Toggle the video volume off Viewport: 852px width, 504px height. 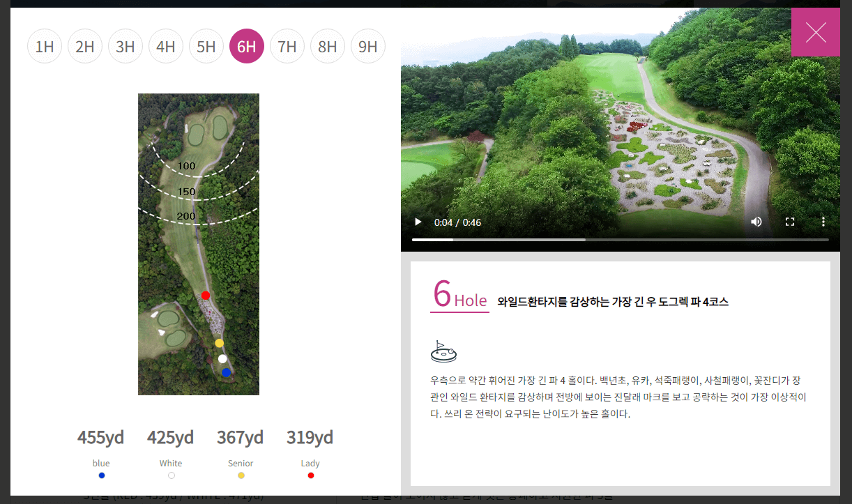coord(756,222)
